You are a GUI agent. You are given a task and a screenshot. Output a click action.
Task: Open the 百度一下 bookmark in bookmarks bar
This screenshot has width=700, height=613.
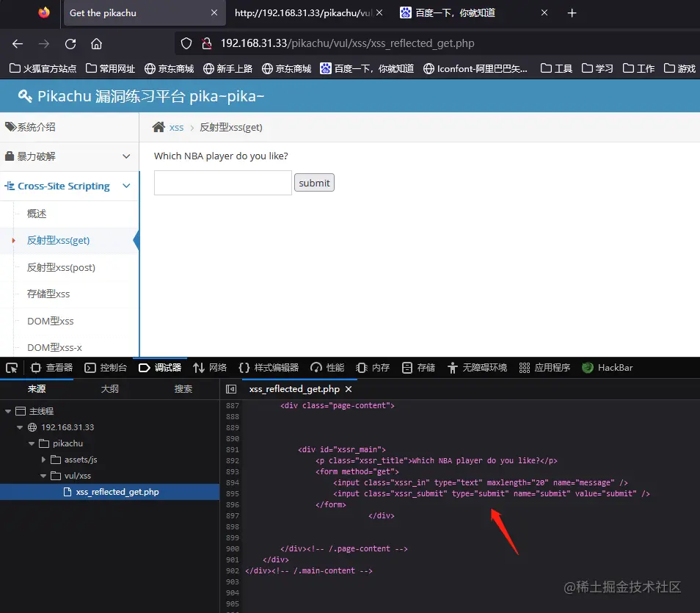[367, 68]
